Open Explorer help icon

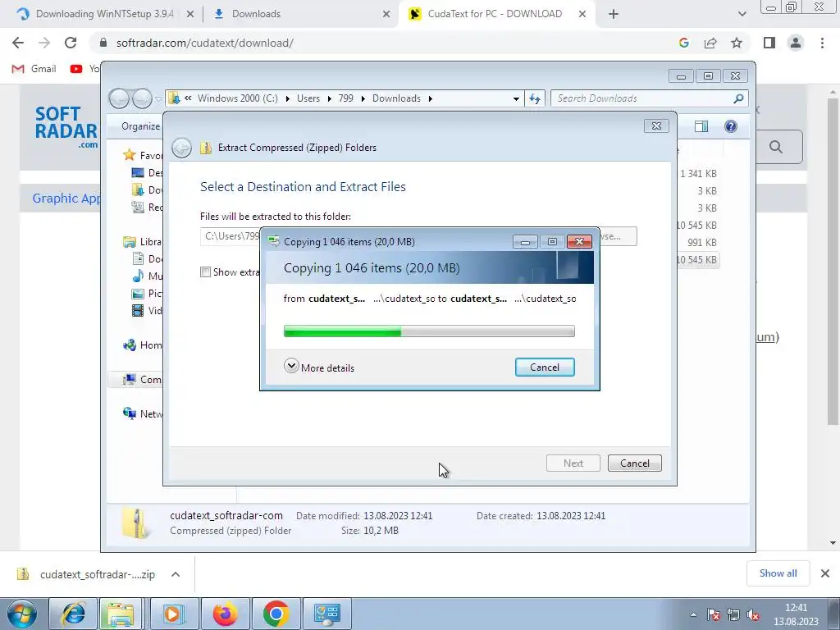click(731, 126)
